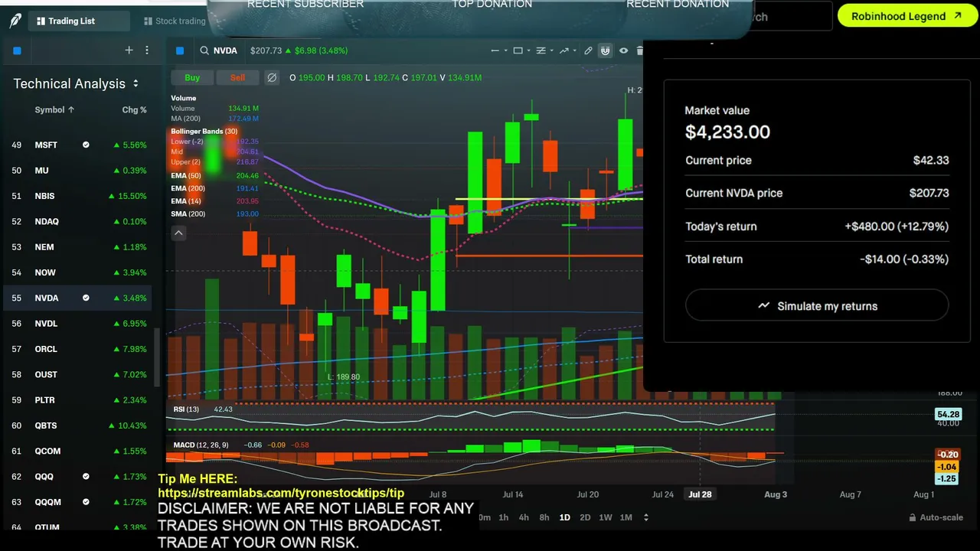The width and height of the screenshot is (980, 551).
Task: Select the rectangle shape drawing tool
Action: (x=518, y=51)
